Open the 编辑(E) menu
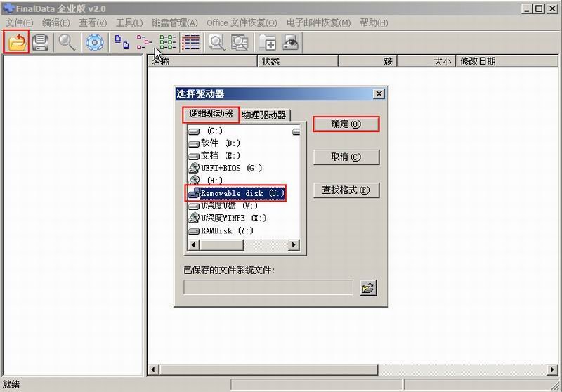 56,23
